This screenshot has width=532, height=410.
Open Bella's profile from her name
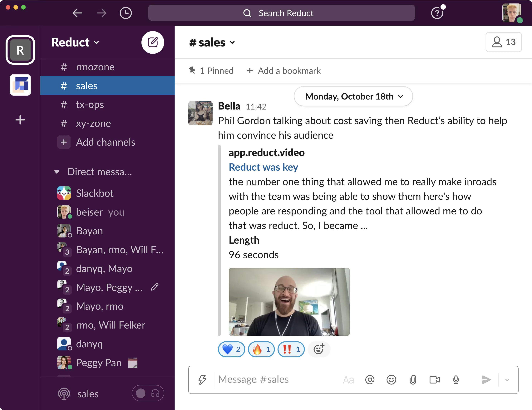click(229, 106)
